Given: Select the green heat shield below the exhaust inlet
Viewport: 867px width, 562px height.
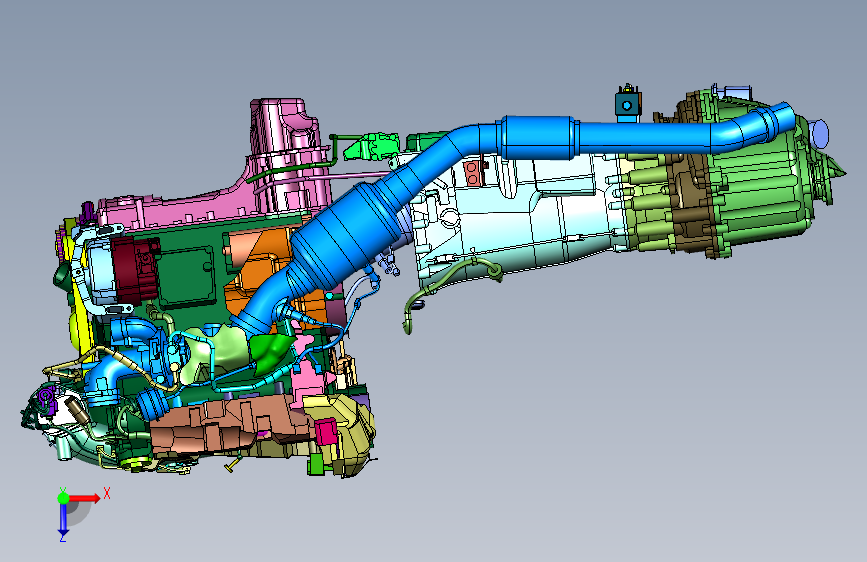Looking at the screenshot, I should click(x=270, y=352).
